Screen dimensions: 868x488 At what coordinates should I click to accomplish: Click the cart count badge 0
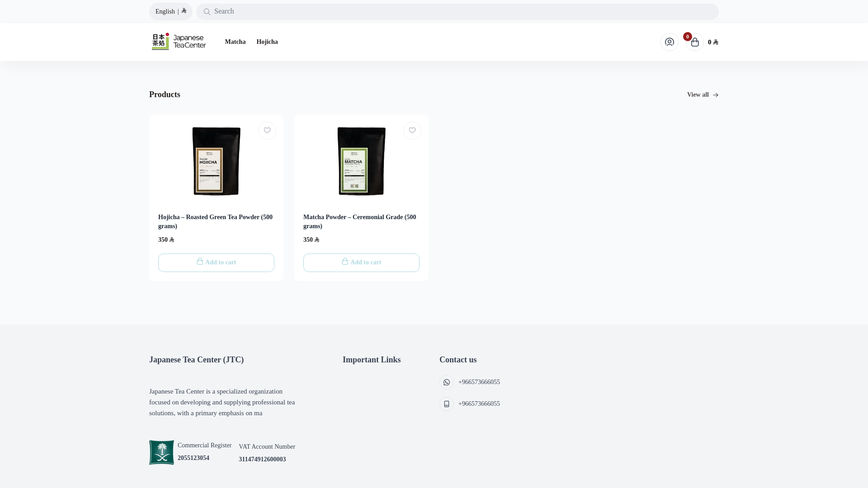click(x=688, y=37)
